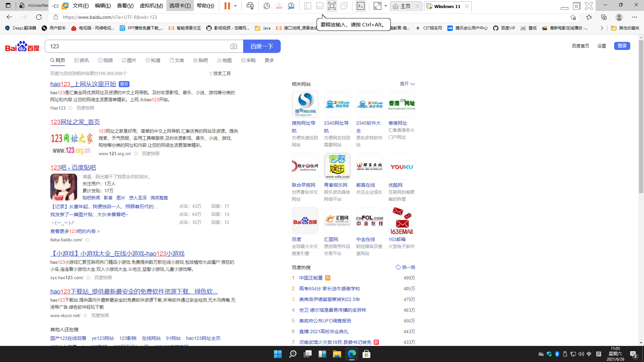Open the 其他收藏夹 folder
Viewport: 644px width, 362px height.
625,28
